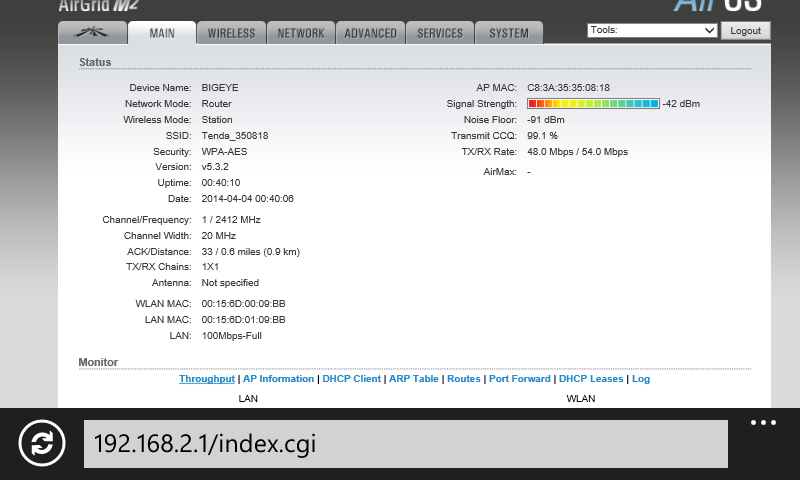Click the LAN graph label under Monitor
Screen dimensions: 800x480
tap(248, 398)
